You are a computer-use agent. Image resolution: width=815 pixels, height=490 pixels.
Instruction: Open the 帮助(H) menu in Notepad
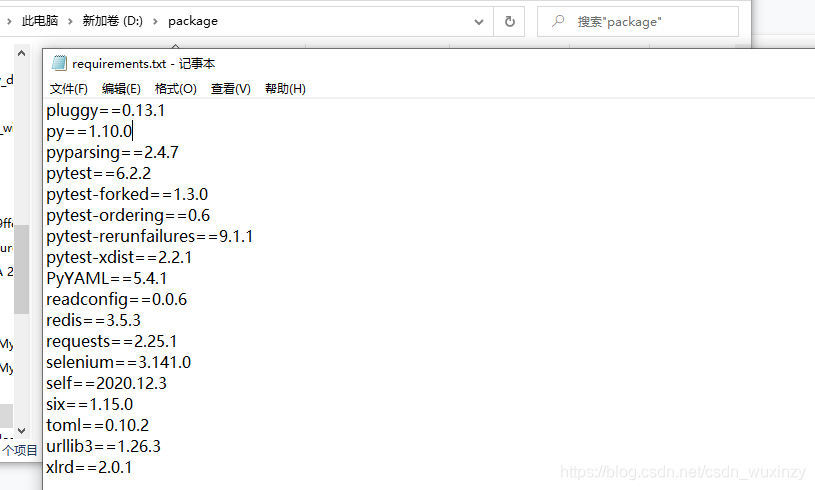click(285, 89)
